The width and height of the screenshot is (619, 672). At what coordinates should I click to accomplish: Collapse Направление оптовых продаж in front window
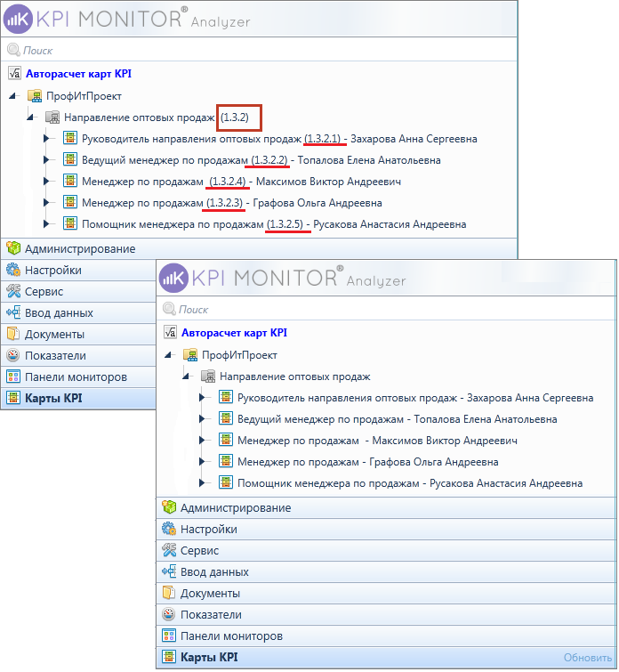(x=187, y=376)
